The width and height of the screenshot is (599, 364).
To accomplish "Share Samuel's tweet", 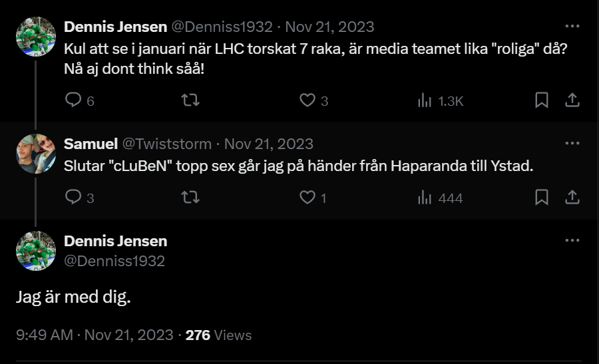I will coord(572,198).
